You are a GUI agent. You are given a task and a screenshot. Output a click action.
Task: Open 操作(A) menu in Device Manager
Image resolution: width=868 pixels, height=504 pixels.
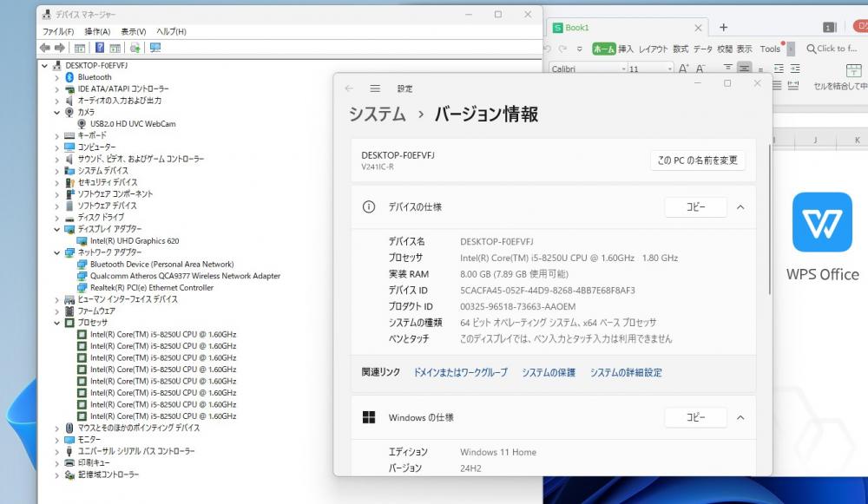(x=97, y=31)
